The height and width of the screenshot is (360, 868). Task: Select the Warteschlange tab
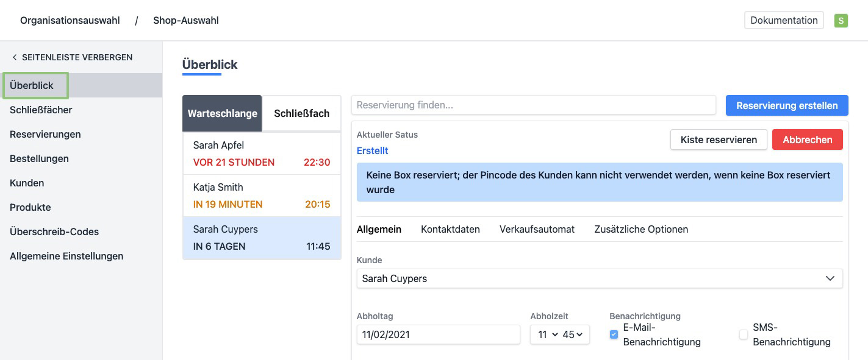[222, 113]
